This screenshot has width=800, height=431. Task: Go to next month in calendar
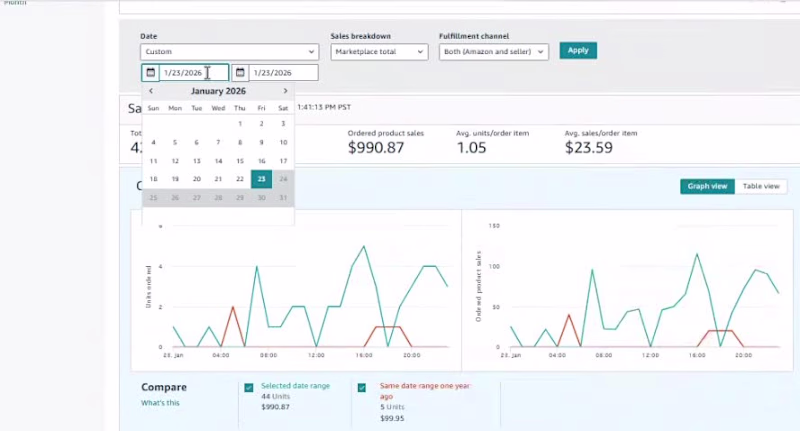point(285,91)
